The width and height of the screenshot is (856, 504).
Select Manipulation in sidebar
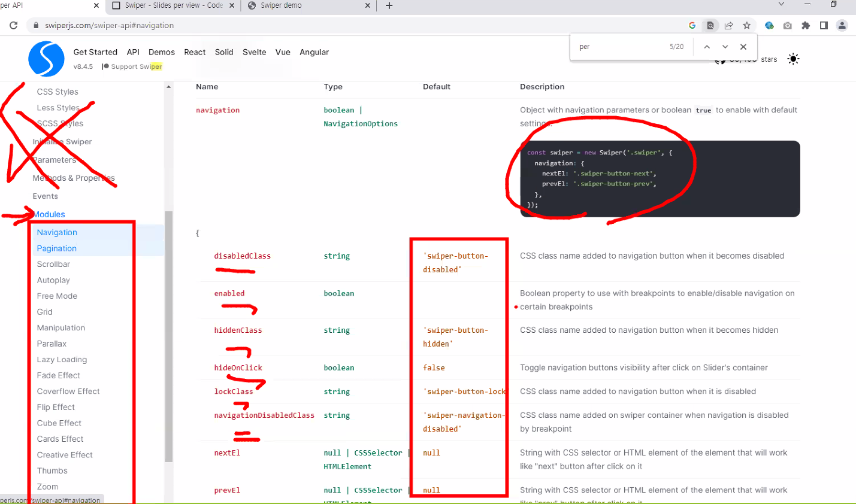(x=61, y=327)
